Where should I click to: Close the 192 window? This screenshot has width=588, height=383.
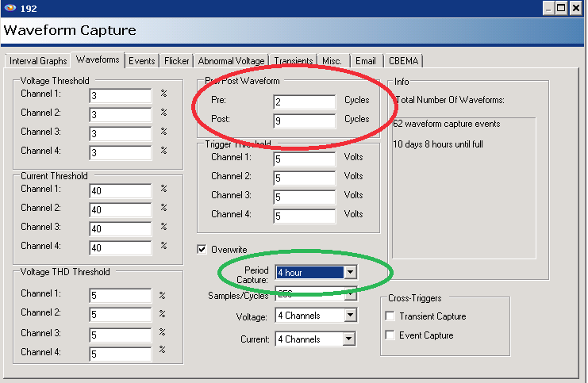coord(575,8)
